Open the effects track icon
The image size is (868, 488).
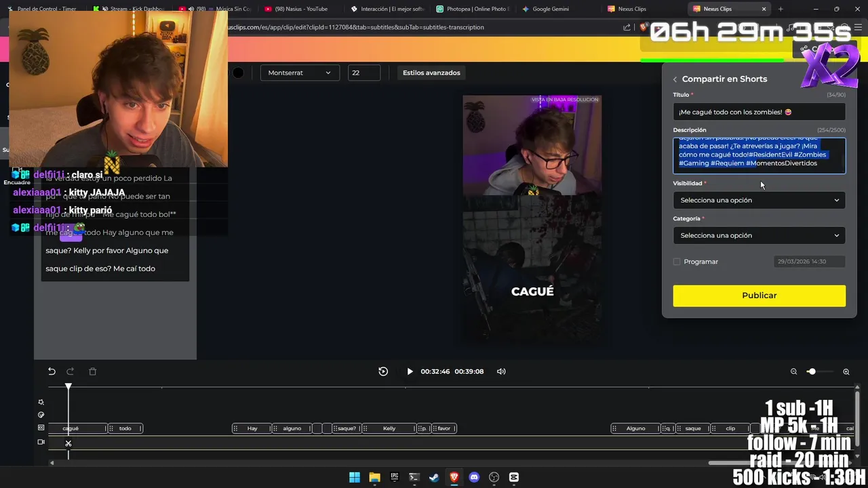pos(41,402)
